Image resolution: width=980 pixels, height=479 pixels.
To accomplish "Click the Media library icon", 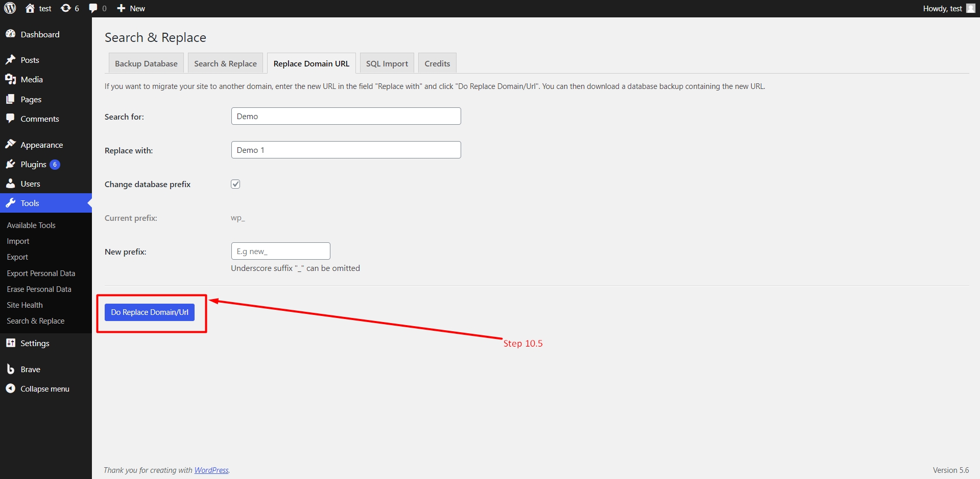I will (10, 79).
